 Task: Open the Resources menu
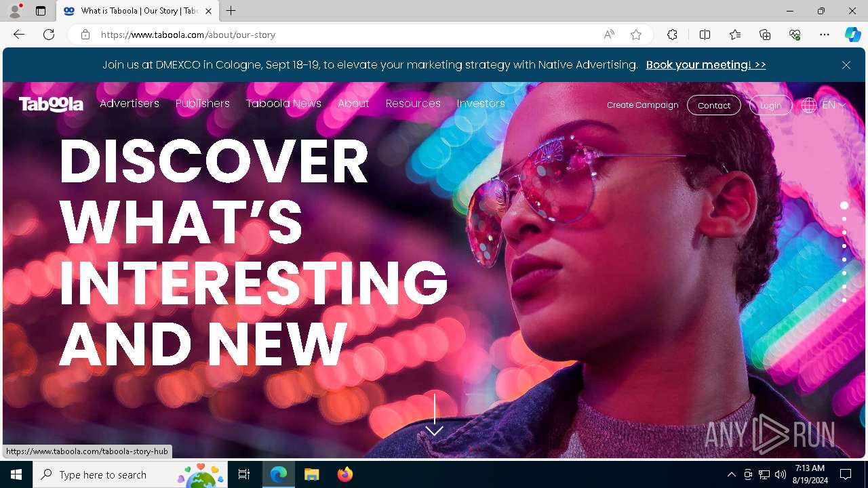click(x=413, y=104)
